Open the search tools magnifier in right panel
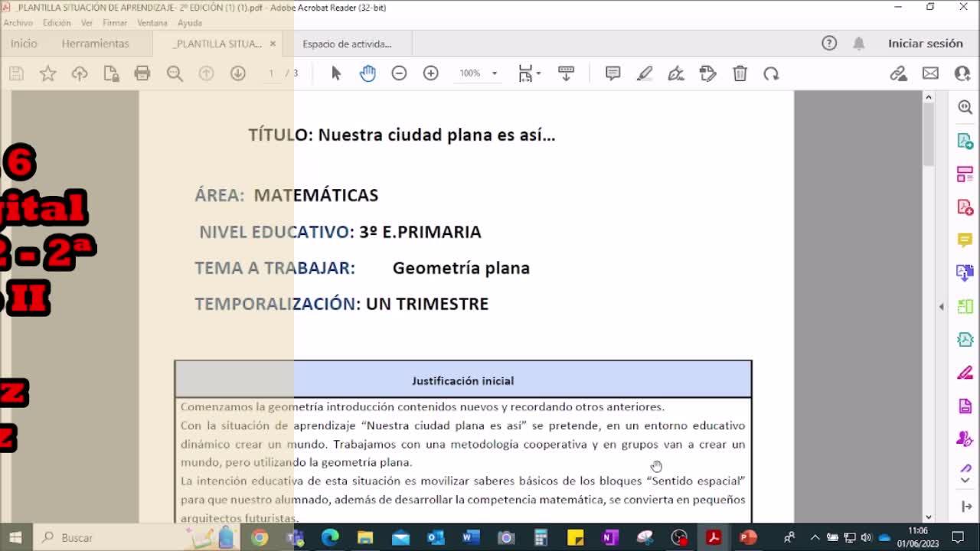This screenshot has height=551, width=980. (965, 108)
